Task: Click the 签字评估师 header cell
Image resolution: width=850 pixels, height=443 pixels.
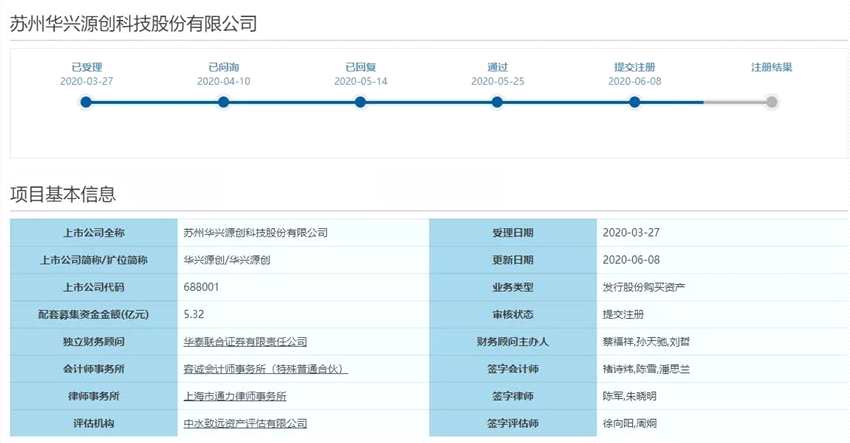Action: (513, 423)
